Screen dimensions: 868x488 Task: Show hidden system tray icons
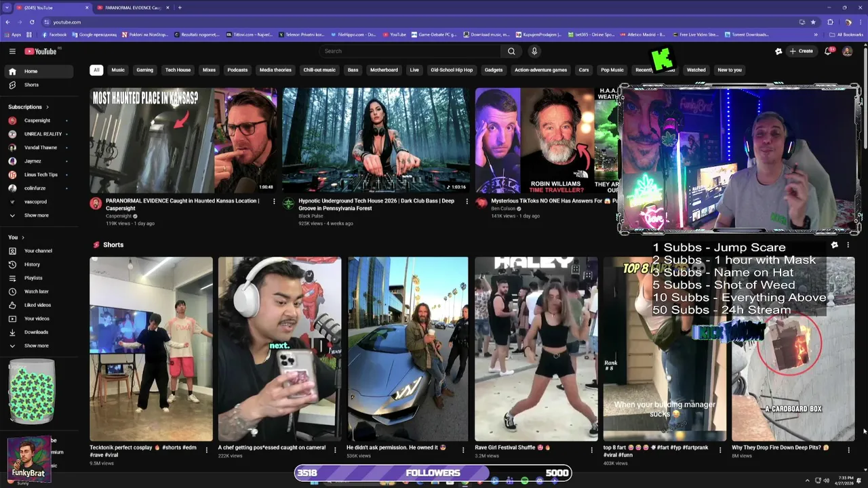(x=807, y=481)
